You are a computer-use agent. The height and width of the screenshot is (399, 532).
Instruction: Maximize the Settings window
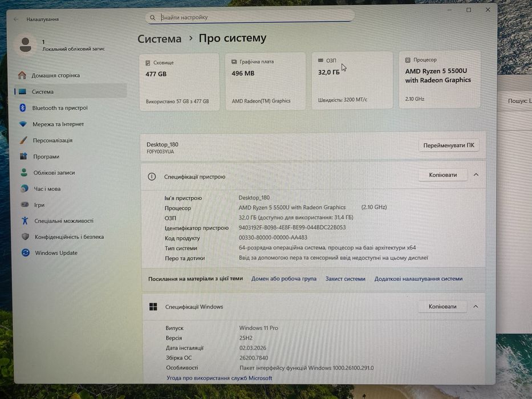[469, 10]
